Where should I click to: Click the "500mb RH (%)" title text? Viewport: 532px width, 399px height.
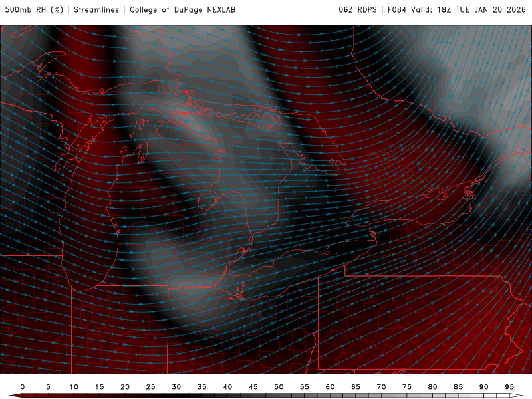(x=34, y=9)
